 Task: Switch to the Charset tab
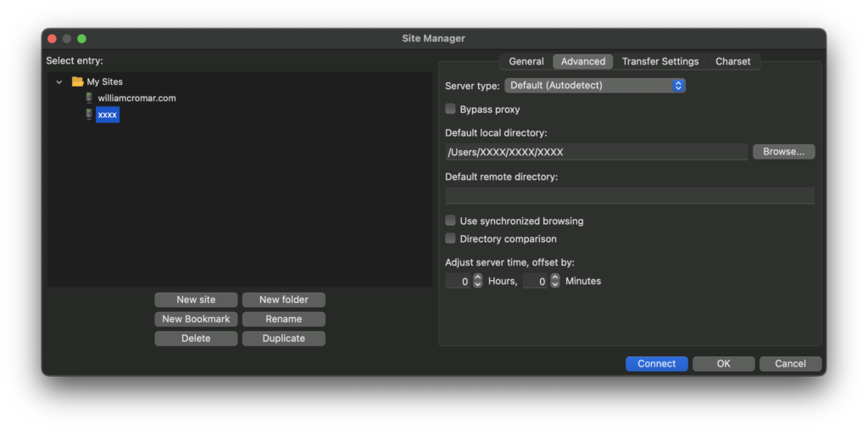tap(732, 62)
